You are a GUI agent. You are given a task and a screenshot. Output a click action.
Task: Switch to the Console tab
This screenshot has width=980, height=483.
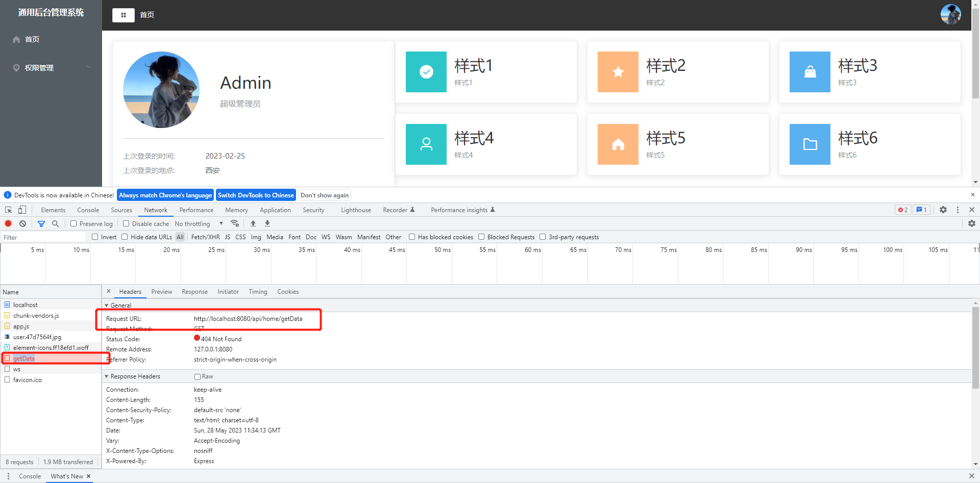88,210
